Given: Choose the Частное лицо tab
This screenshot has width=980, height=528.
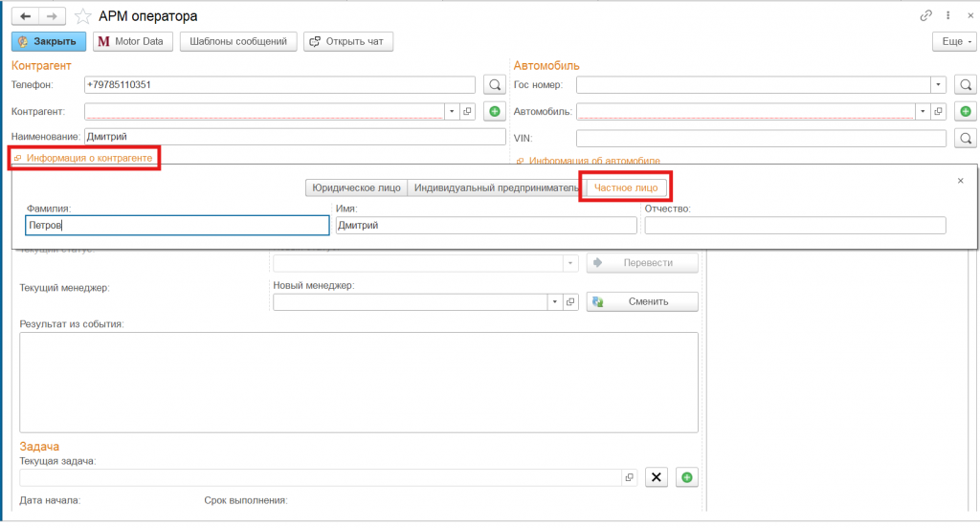Looking at the screenshot, I should tap(626, 187).
